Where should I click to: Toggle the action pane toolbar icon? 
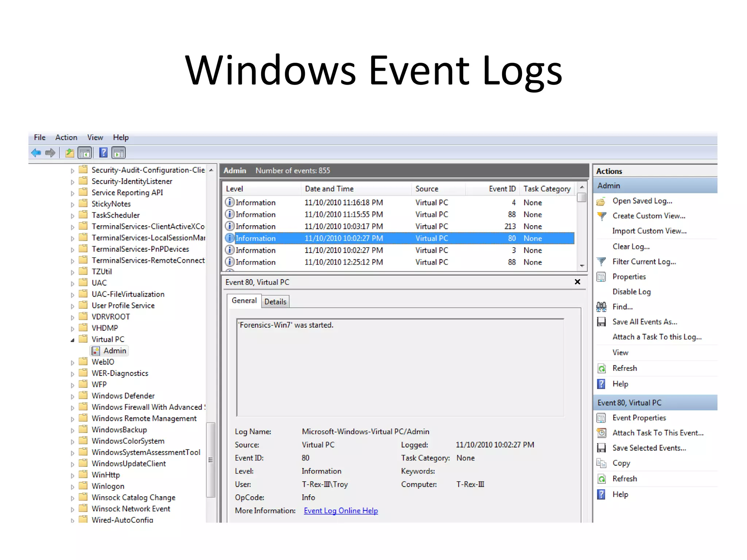pos(119,153)
